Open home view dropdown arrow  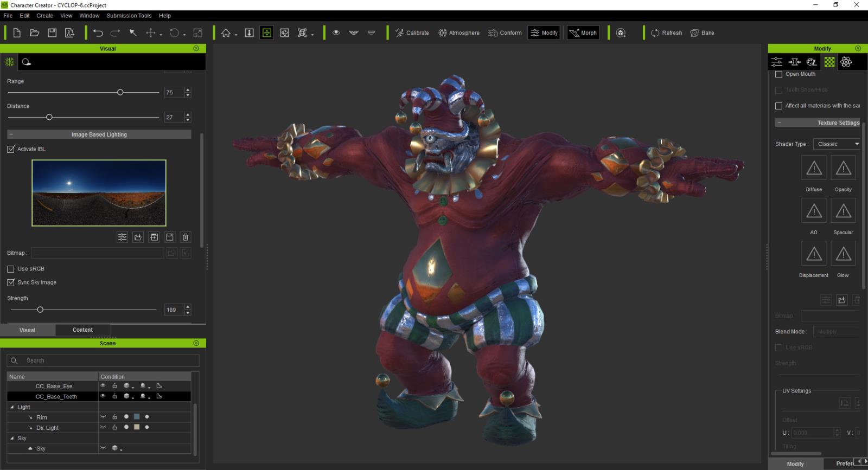pos(236,35)
